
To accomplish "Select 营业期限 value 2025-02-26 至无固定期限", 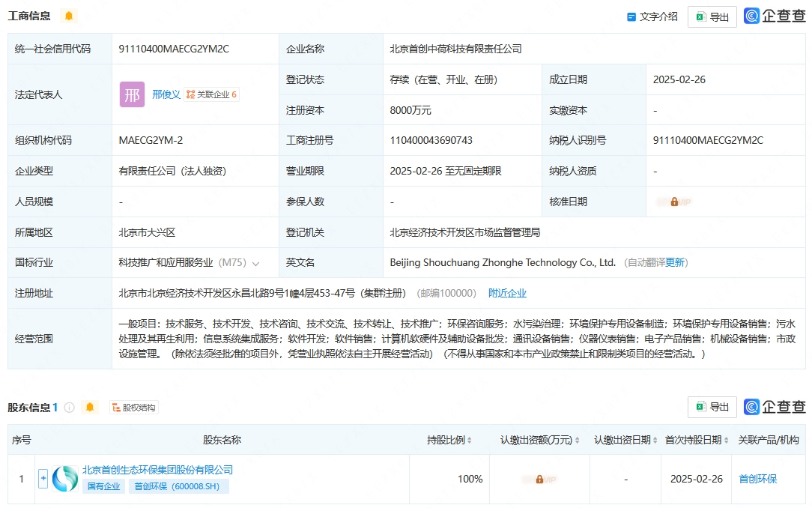I will pos(446,171).
